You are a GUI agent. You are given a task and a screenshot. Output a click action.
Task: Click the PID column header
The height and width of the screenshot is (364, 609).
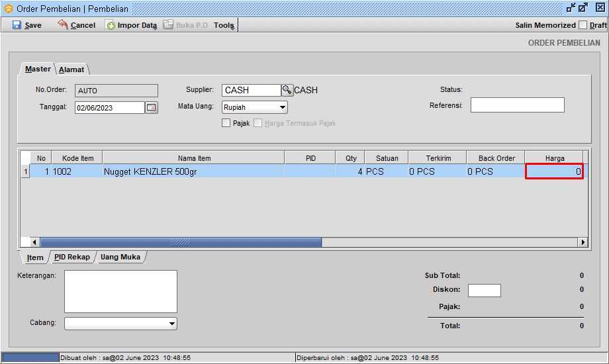(310, 158)
